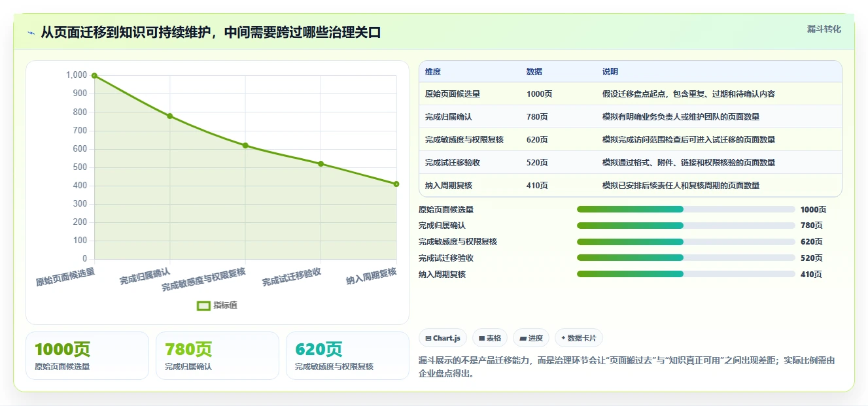The image size is (868, 406).
Task: Click the title 从页面迁移到知识可持续维护
Action: coord(211,33)
